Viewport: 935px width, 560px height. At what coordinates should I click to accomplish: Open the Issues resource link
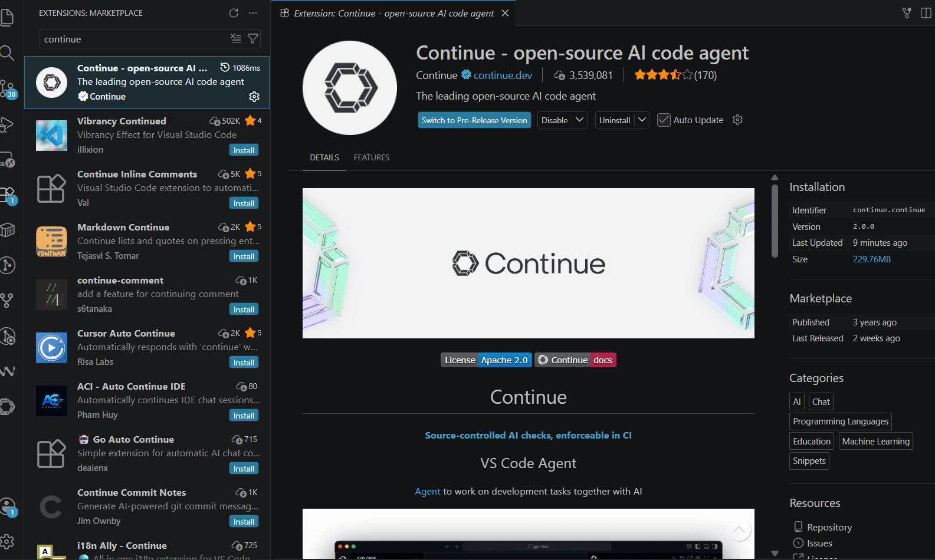[x=819, y=543]
